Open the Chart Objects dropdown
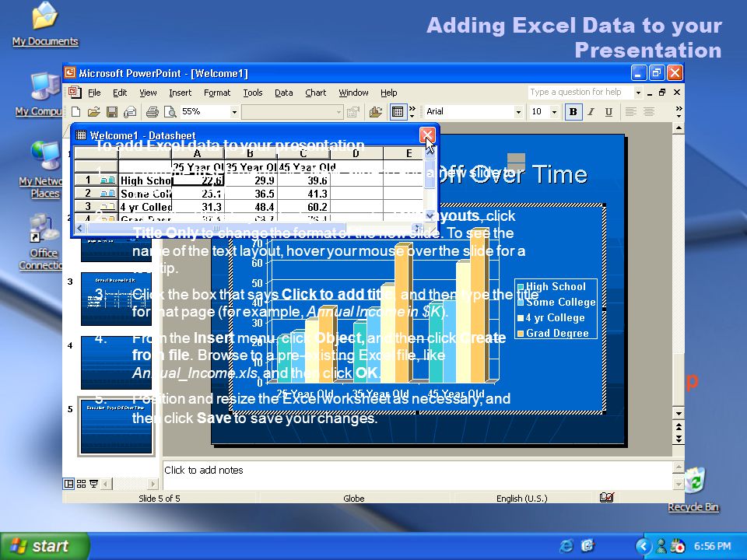 tap(338, 112)
